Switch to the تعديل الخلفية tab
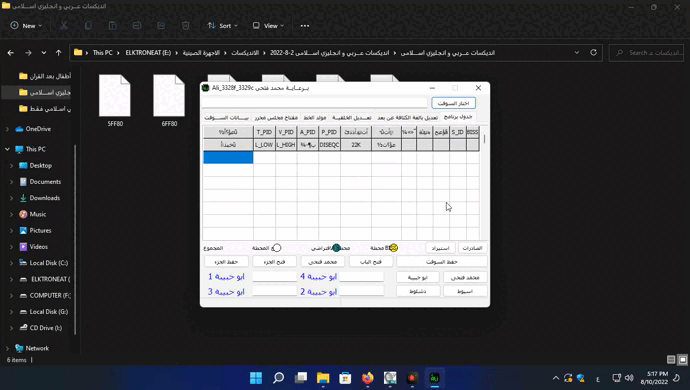 click(351, 118)
